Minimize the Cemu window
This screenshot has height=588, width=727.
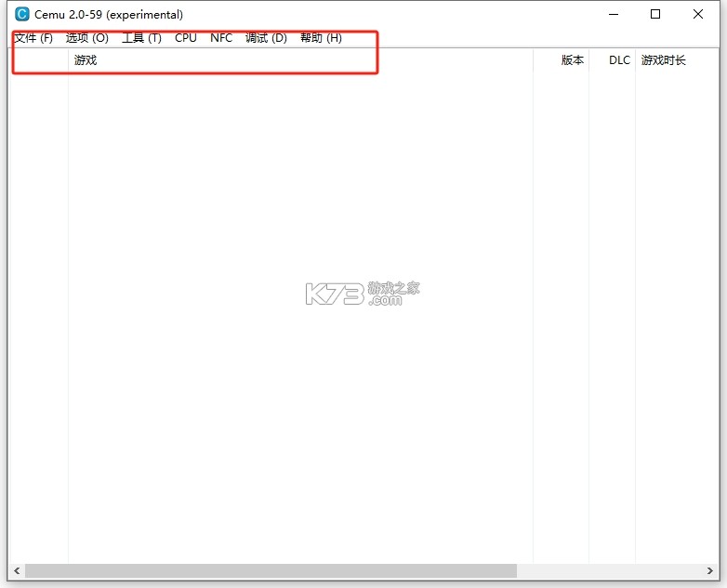pos(614,14)
